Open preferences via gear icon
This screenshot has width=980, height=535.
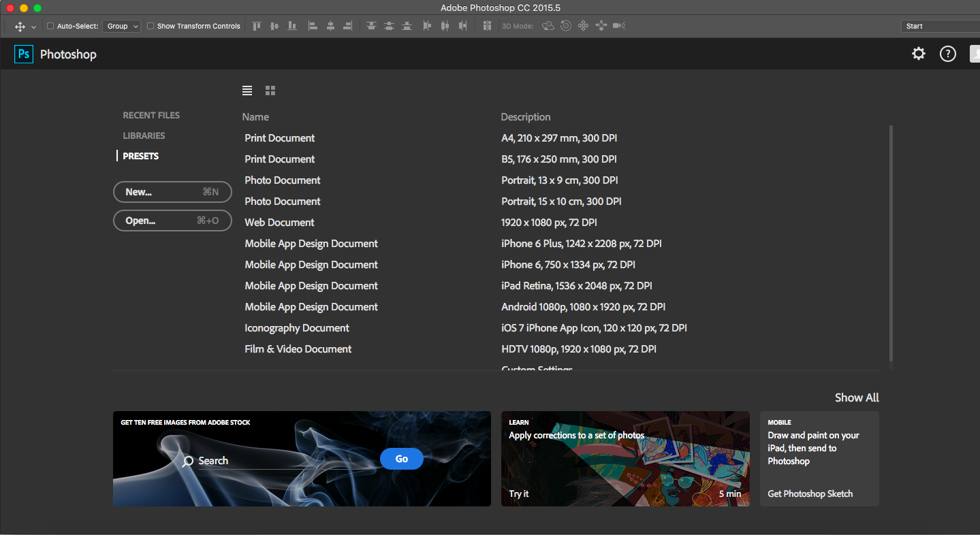point(919,54)
